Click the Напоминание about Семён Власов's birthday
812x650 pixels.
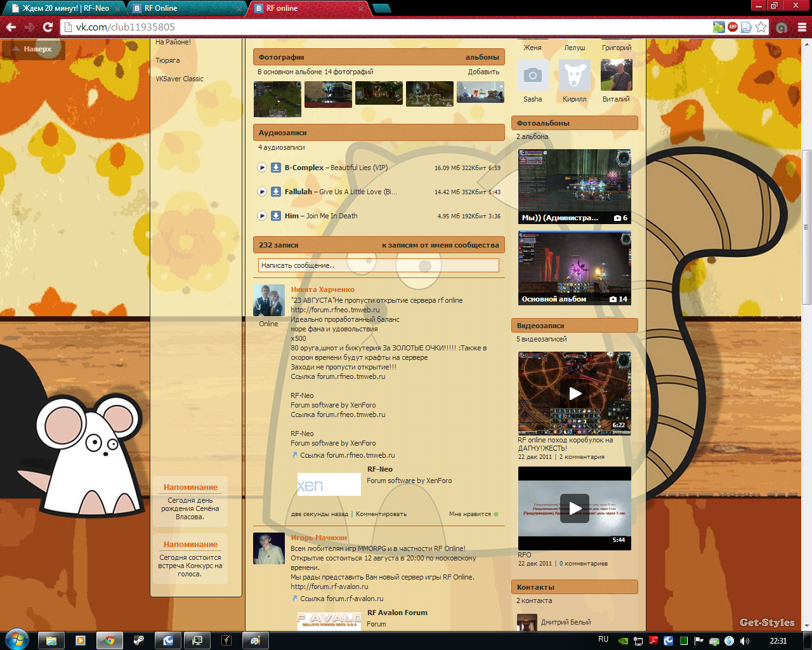tap(190, 501)
